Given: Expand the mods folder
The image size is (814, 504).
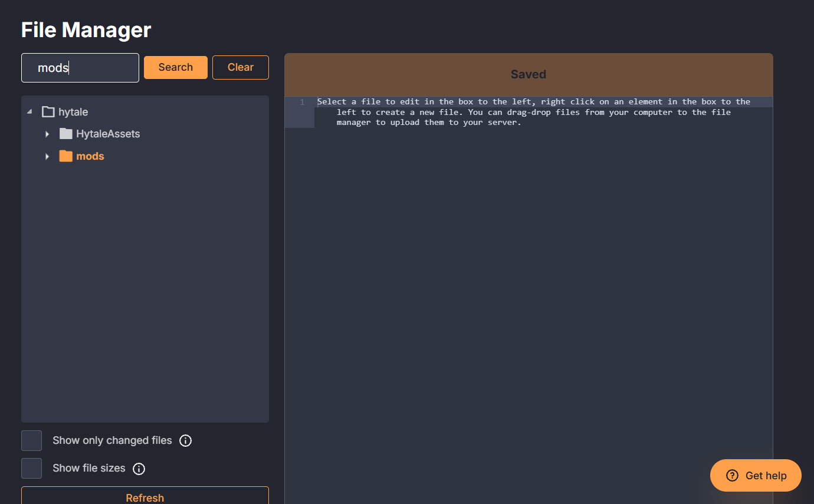Looking at the screenshot, I should (47, 156).
